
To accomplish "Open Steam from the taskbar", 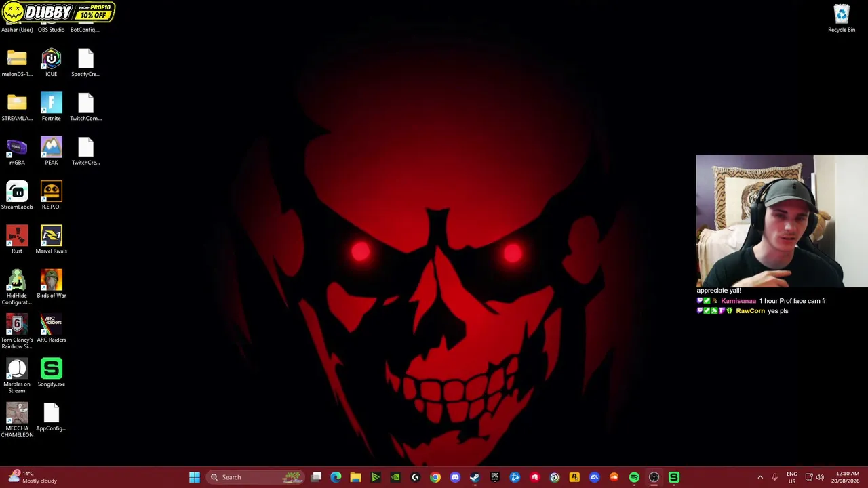I will click(475, 477).
